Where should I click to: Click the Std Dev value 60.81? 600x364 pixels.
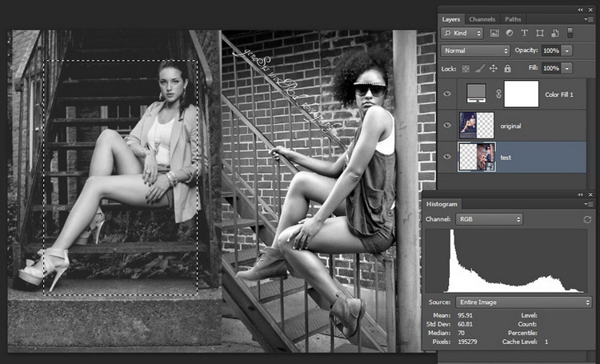pos(465,324)
